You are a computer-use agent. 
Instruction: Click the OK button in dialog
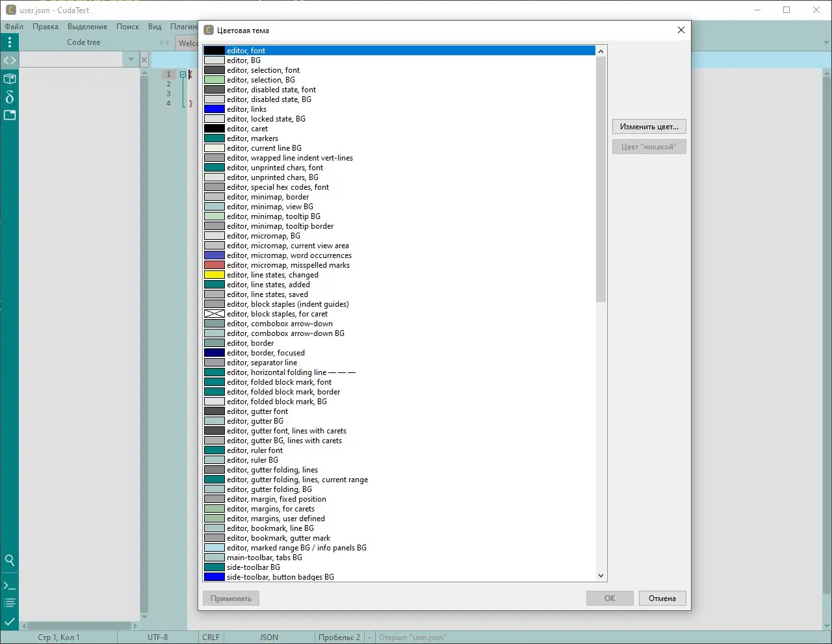click(610, 599)
